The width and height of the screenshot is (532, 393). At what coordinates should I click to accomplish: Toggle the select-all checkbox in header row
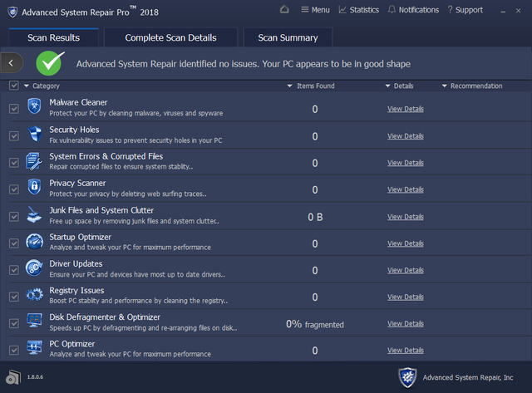coord(13,86)
